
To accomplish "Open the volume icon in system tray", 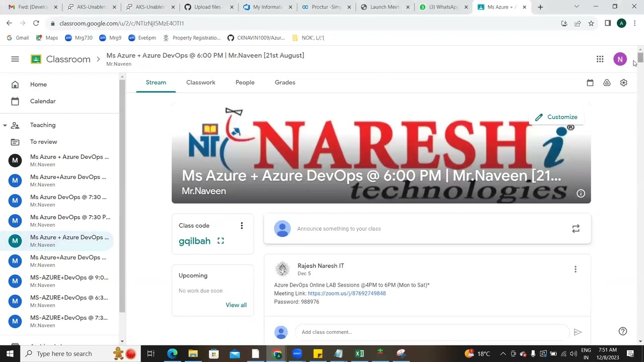I will pos(573,353).
